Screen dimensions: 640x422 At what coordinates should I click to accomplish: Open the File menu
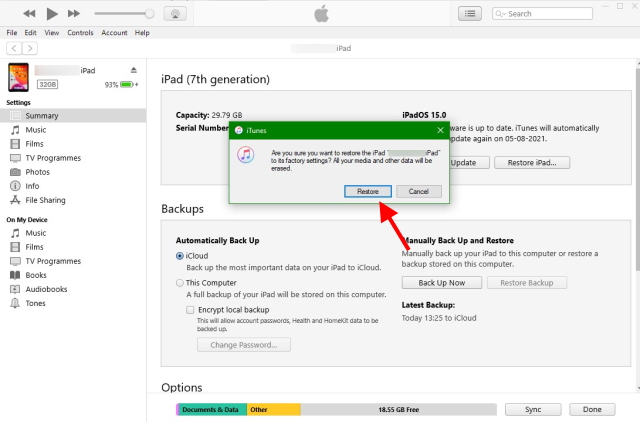12,33
